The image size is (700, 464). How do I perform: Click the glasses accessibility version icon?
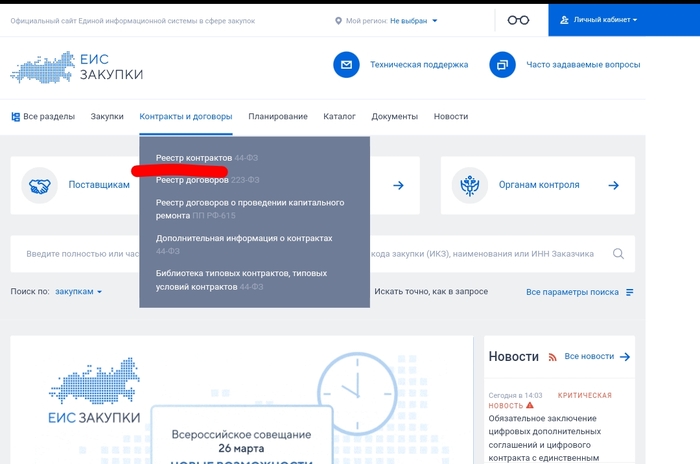pyautogui.click(x=518, y=20)
